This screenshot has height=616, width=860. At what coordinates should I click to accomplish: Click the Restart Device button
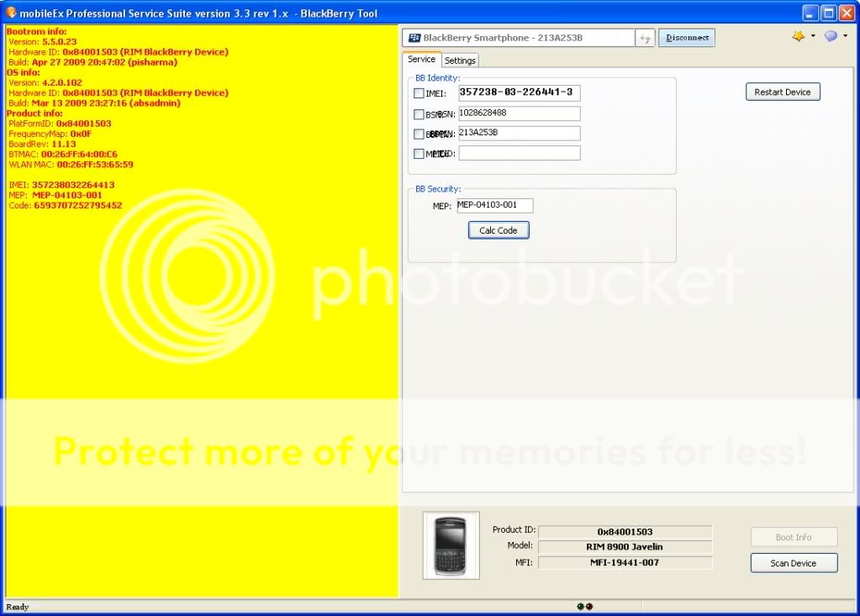[783, 92]
